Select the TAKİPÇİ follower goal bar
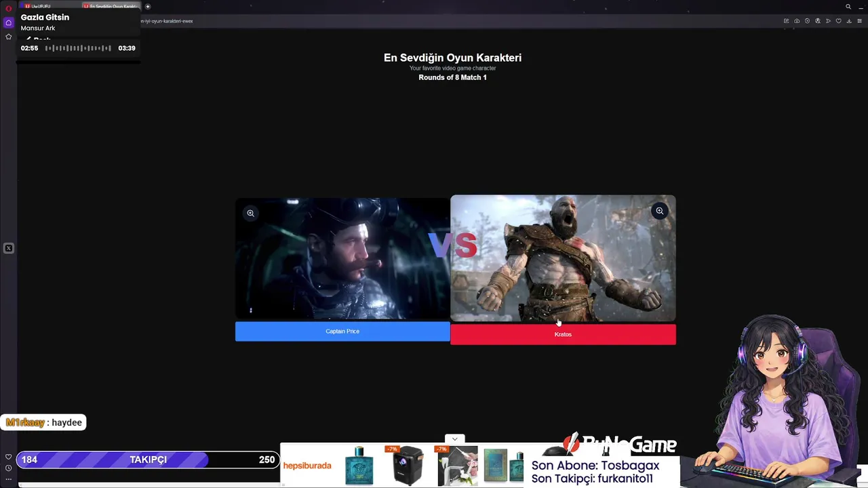Image resolution: width=868 pixels, height=488 pixels. coord(147,460)
